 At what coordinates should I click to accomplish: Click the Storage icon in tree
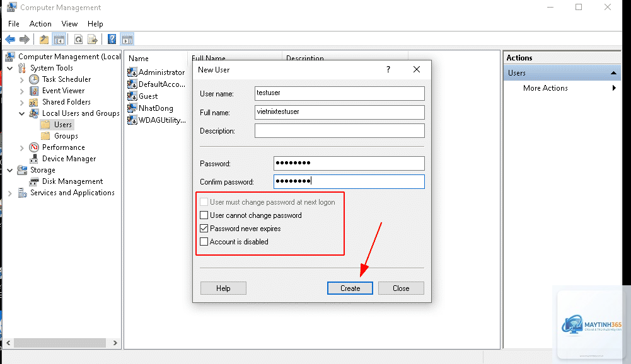coord(22,170)
